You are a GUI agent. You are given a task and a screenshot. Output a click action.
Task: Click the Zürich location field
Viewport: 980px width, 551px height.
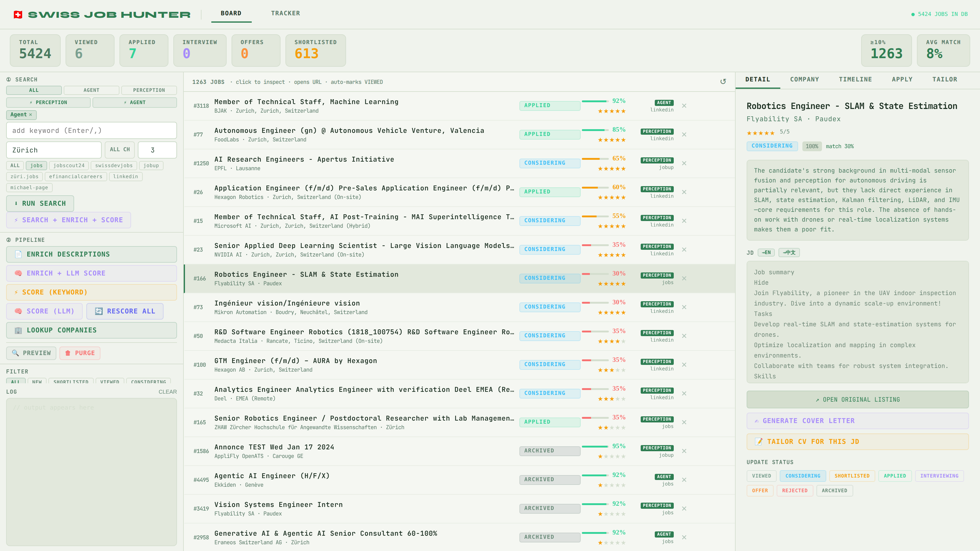pos(54,150)
